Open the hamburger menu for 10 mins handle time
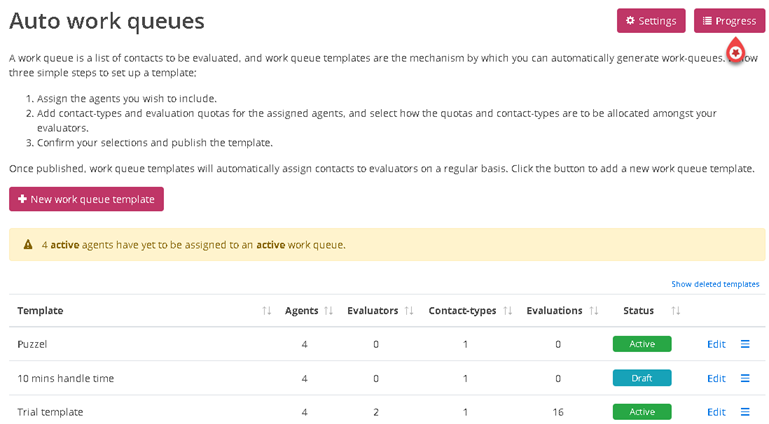 click(744, 378)
